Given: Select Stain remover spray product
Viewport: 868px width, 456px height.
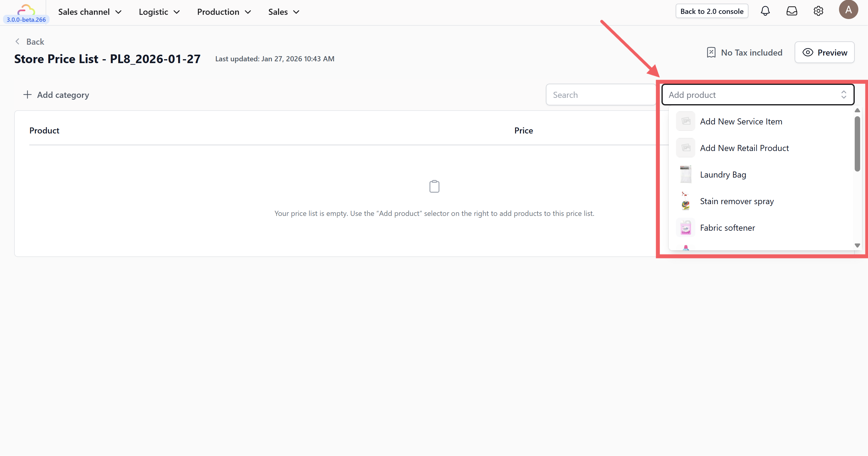Looking at the screenshot, I should pos(737,201).
